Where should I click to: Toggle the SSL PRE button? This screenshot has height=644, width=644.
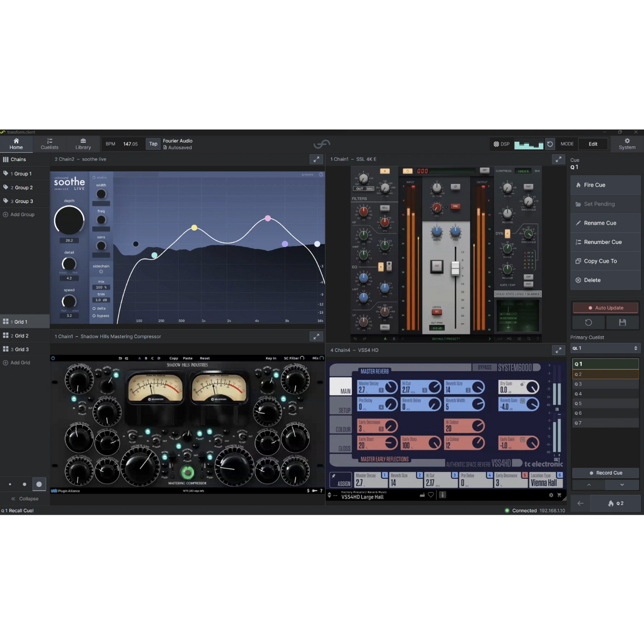[x=455, y=206]
